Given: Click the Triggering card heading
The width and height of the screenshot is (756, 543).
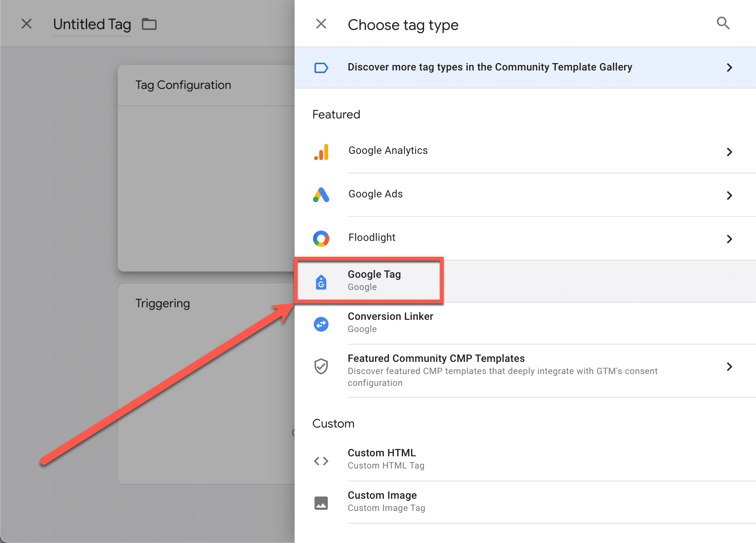Looking at the screenshot, I should 162,304.
